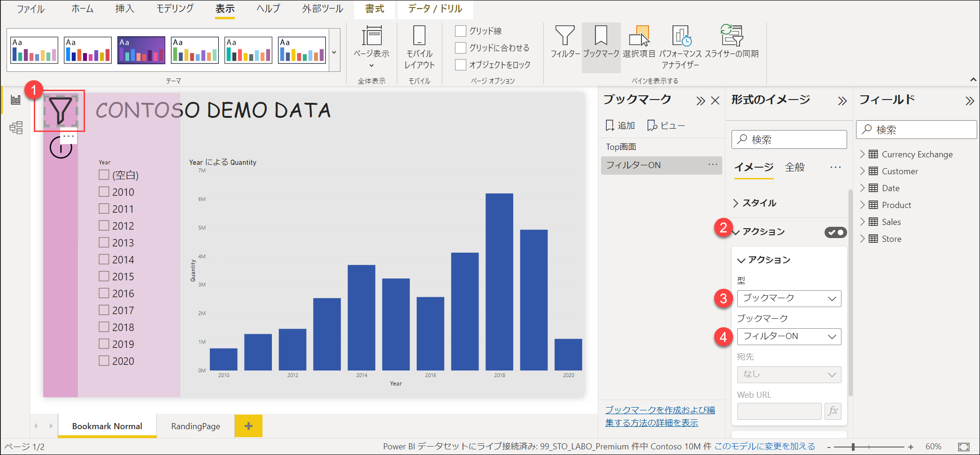Click zoom out minus in status bar

coord(829,447)
